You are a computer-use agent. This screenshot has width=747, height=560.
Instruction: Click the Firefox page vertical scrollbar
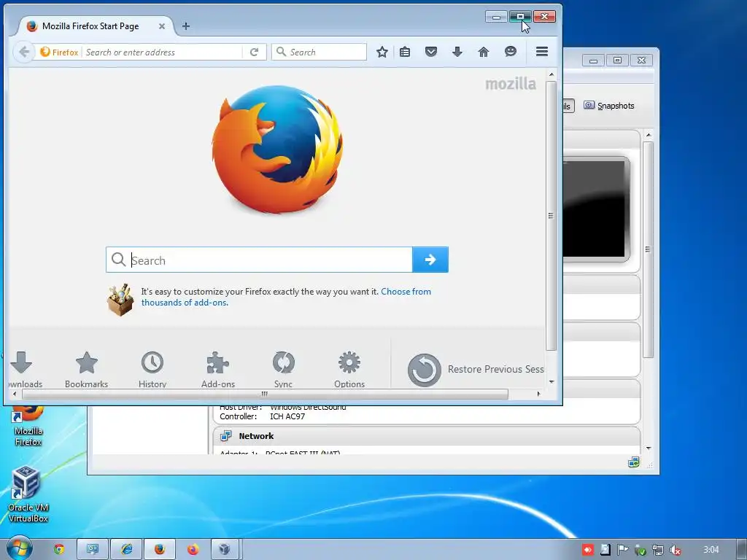point(551,215)
